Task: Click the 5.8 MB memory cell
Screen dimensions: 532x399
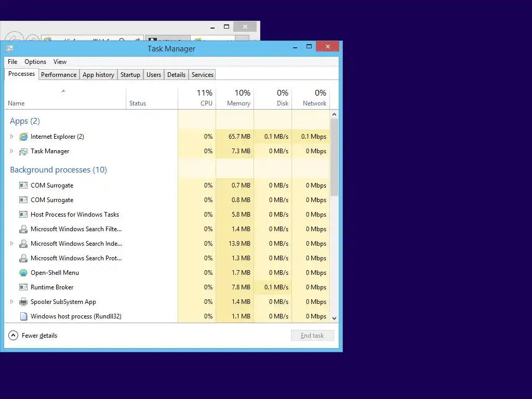Action: (x=235, y=215)
